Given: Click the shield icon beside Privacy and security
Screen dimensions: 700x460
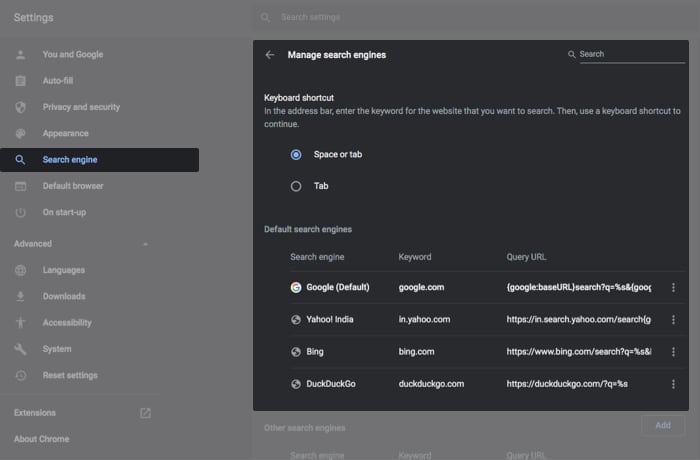Looking at the screenshot, I should pyautogui.click(x=20, y=107).
